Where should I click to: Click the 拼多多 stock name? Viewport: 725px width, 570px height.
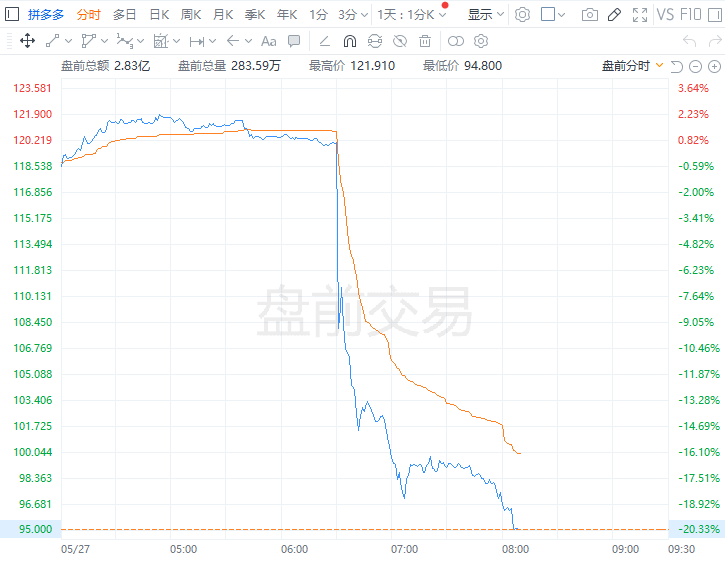point(46,15)
